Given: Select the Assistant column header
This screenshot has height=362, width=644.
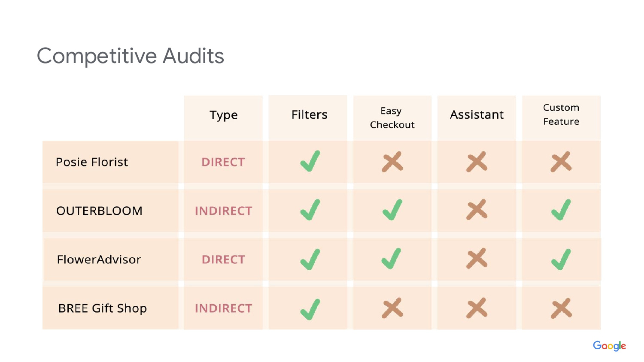Looking at the screenshot, I should (477, 115).
